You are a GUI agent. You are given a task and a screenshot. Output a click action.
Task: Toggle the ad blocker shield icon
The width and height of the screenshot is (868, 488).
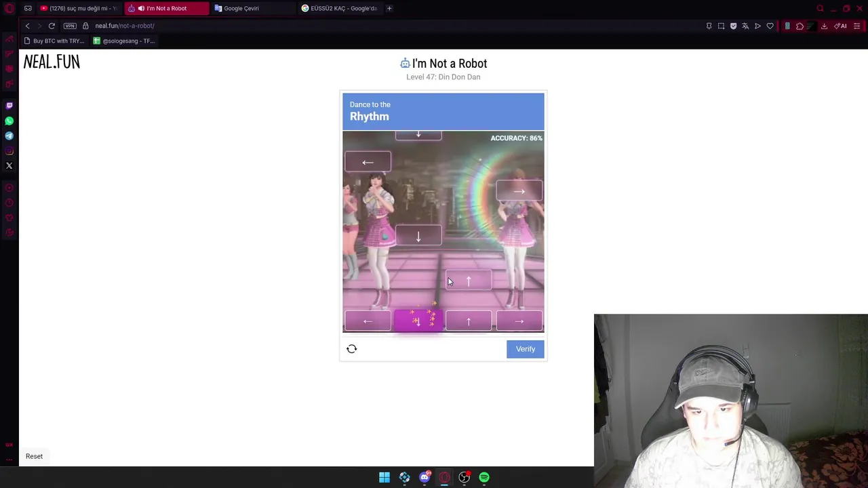point(733,26)
